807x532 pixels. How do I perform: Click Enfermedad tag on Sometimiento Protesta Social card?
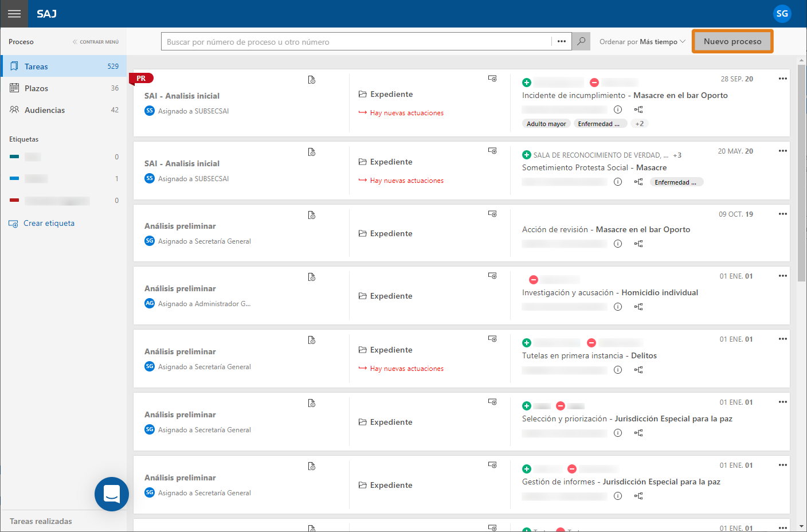pos(677,182)
